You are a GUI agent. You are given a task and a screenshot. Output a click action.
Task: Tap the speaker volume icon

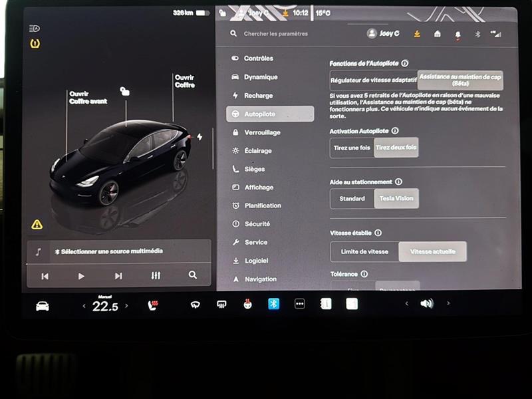click(x=426, y=303)
